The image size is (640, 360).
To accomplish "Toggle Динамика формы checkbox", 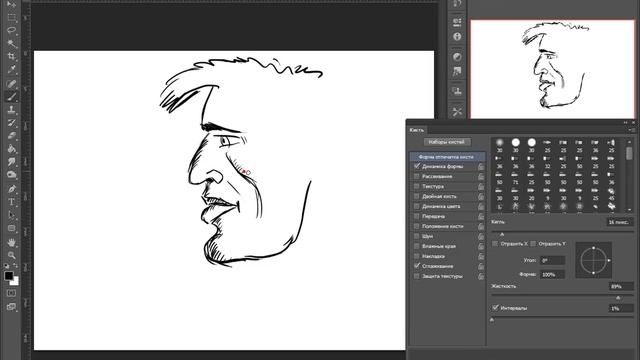I will click(417, 167).
